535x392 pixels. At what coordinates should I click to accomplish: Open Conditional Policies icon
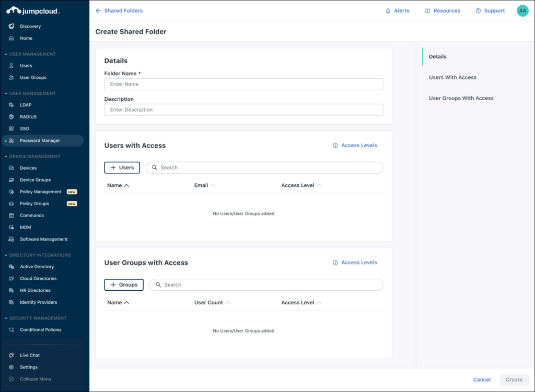click(x=11, y=329)
